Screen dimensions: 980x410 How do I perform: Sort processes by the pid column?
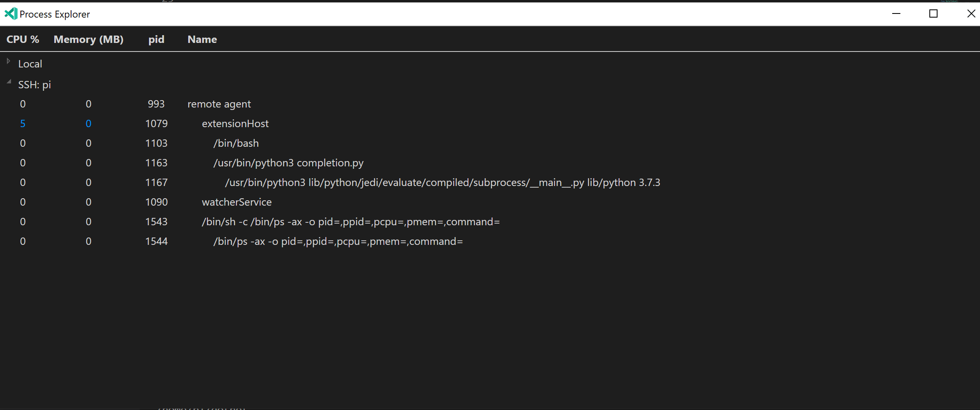pyautogui.click(x=156, y=39)
